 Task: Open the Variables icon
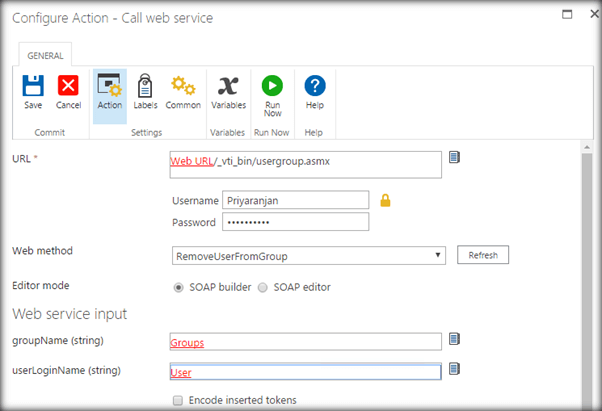click(228, 87)
